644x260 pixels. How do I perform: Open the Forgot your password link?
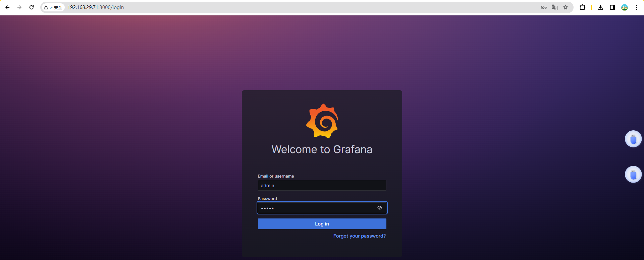click(360, 236)
